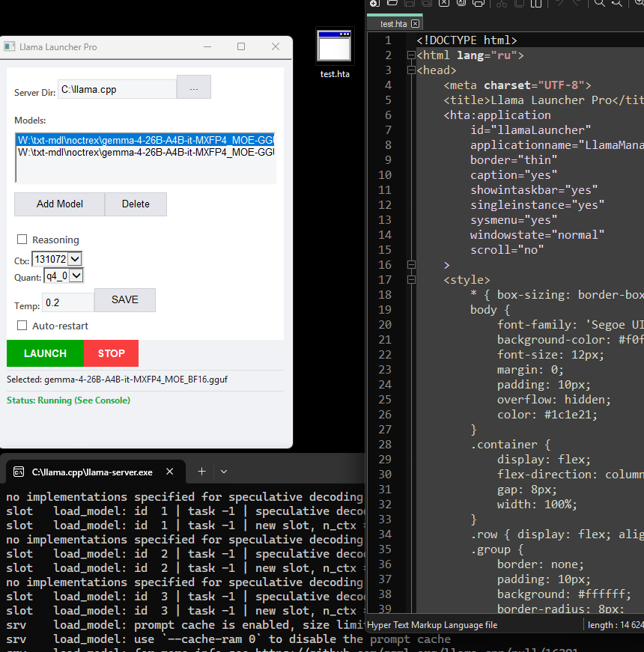Click the Print icon in editor toolbar
Viewport: 644px width, 652px height.
click(x=479, y=3)
